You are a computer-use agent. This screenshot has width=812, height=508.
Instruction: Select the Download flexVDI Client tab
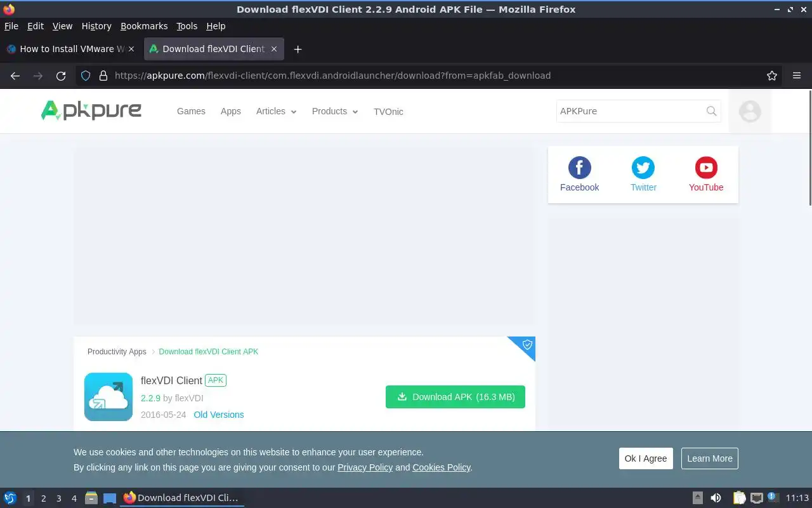click(214, 49)
